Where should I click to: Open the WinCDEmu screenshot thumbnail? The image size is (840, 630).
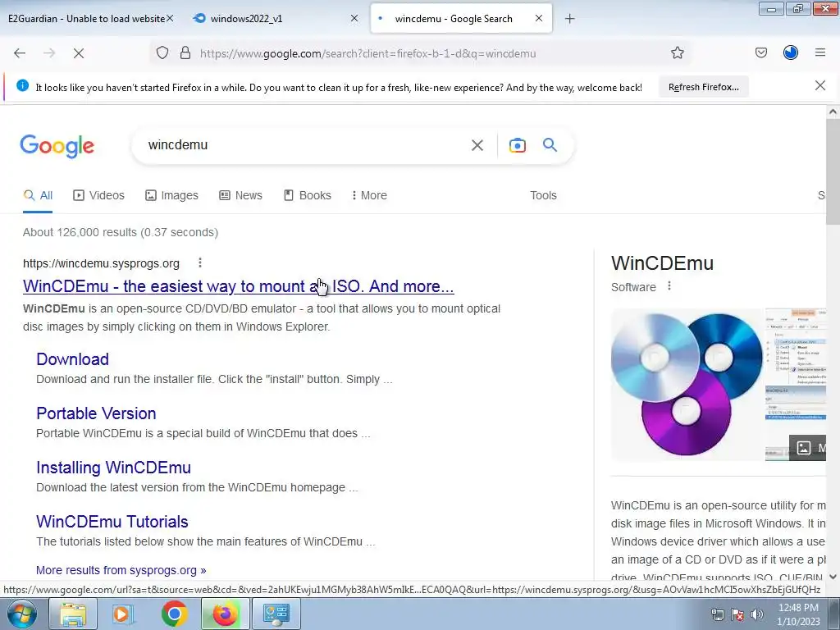[x=796, y=385]
